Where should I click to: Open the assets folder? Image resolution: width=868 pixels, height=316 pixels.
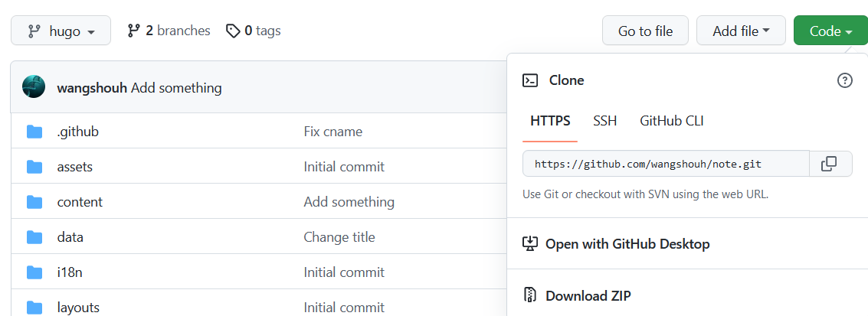click(x=75, y=166)
